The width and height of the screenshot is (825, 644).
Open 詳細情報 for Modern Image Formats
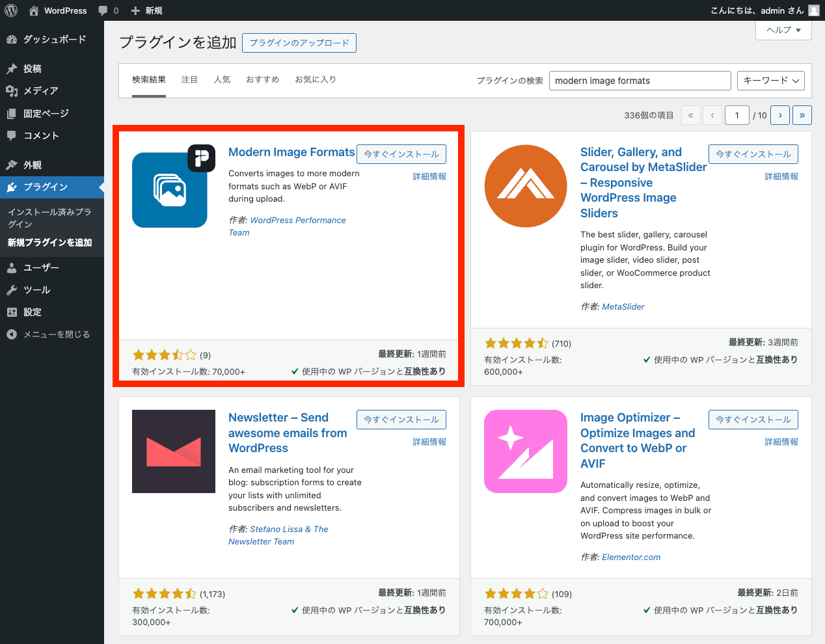[429, 176]
